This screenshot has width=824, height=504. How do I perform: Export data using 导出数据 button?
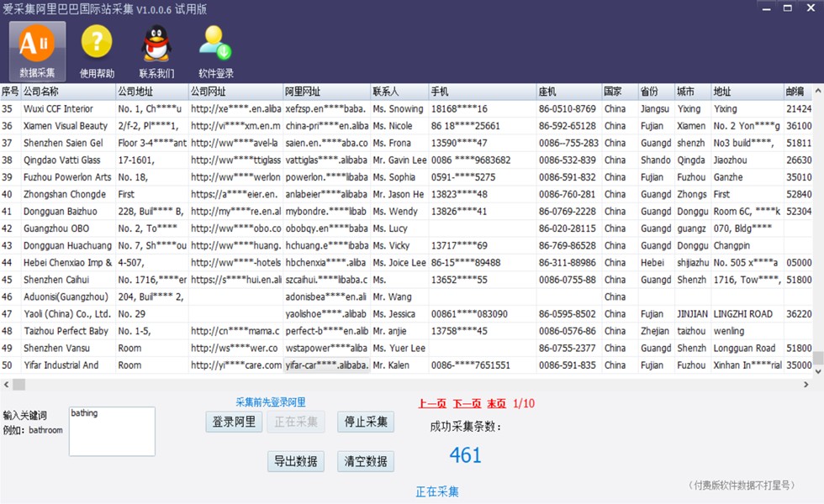[x=296, y=461]
